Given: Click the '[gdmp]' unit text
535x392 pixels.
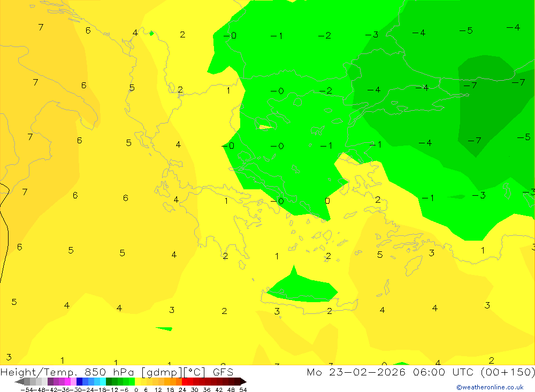Looking at the screenshot, I should 162,372.
